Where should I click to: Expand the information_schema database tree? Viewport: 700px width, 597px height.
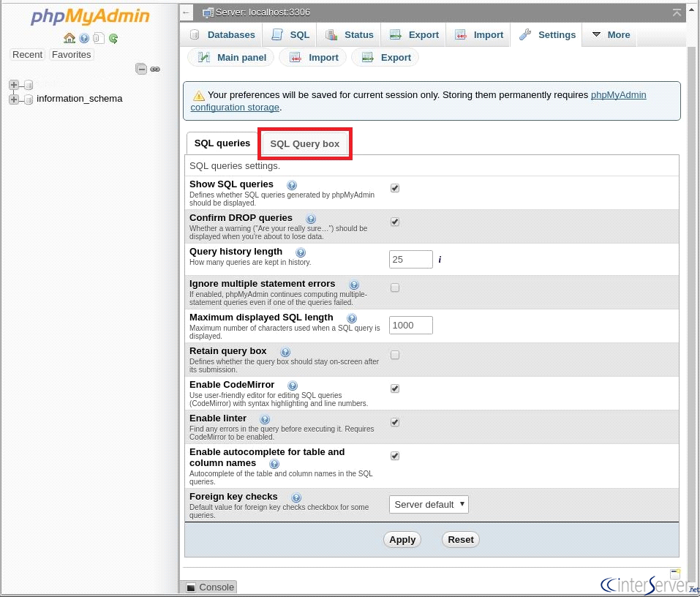coord(14,99)
